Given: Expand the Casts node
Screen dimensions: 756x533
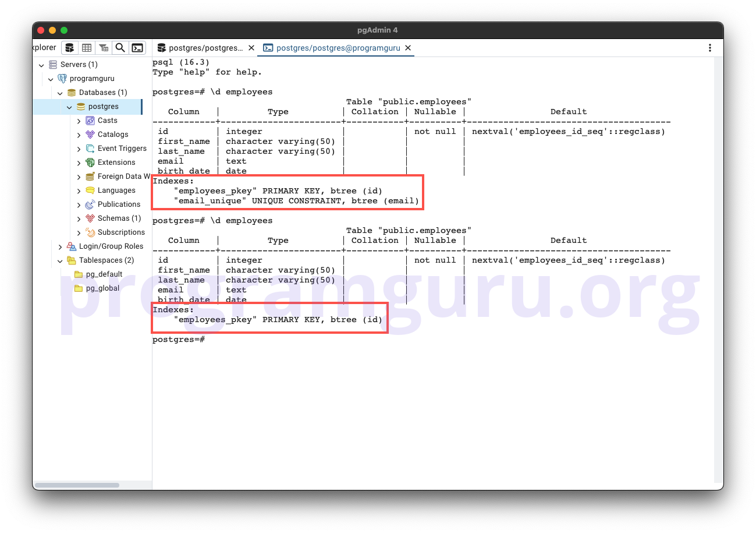Looking at the screenshot, I should (79, 121).
